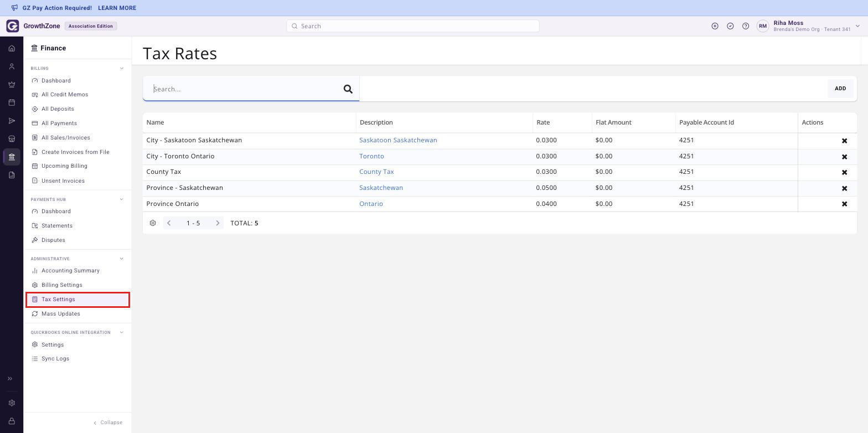The image size is (868, 433).
Task: Delete the City - Saskatoon Saskatchewan tax rate
Action: (844, 141)
